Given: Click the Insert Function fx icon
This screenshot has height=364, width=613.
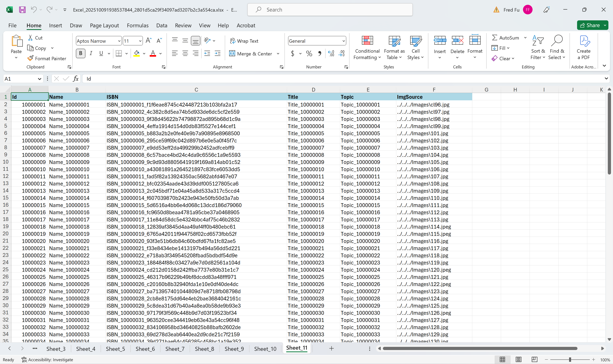Looking at the screenshot, I should tap(76, 79).
